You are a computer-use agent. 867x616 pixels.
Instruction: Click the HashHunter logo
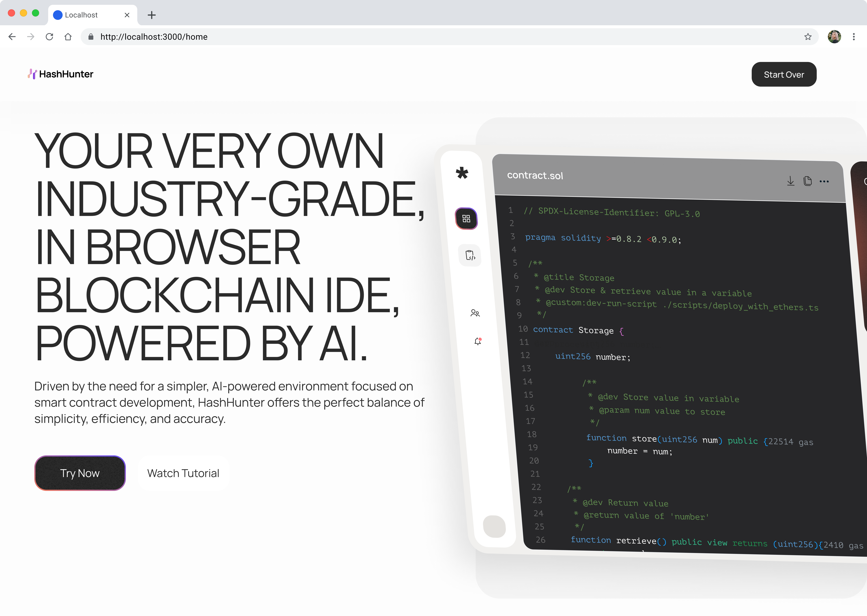tap(61, 74)
